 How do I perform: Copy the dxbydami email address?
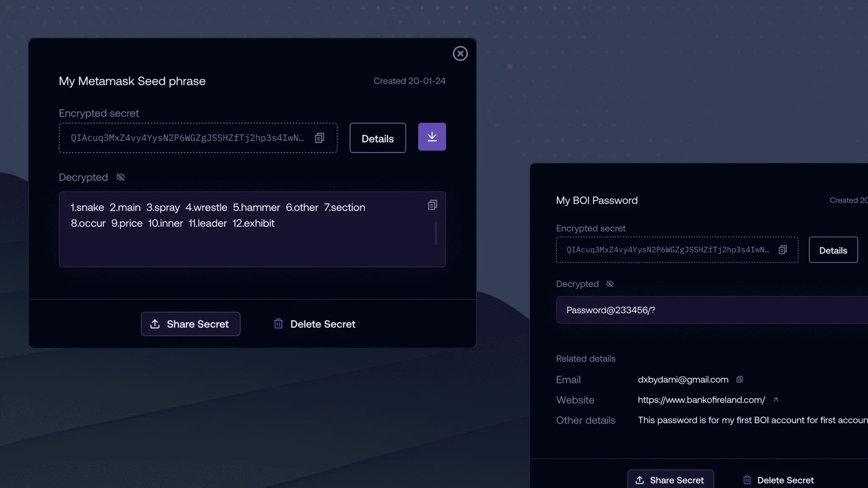click(x=740, y=380)
